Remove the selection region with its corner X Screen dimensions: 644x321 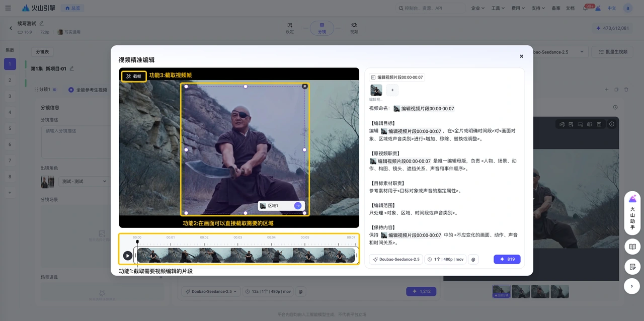pyautogui.click(x=304, y=87)
